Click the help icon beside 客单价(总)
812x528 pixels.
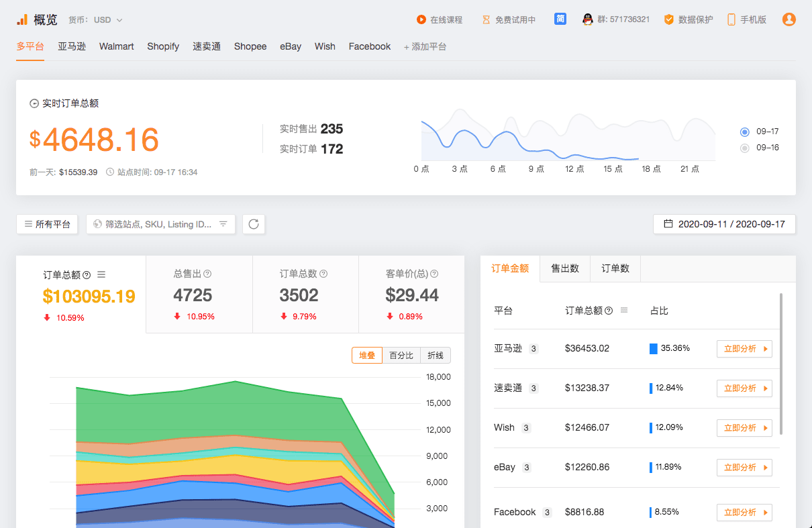pyautogui.click(x=434, y=274)
